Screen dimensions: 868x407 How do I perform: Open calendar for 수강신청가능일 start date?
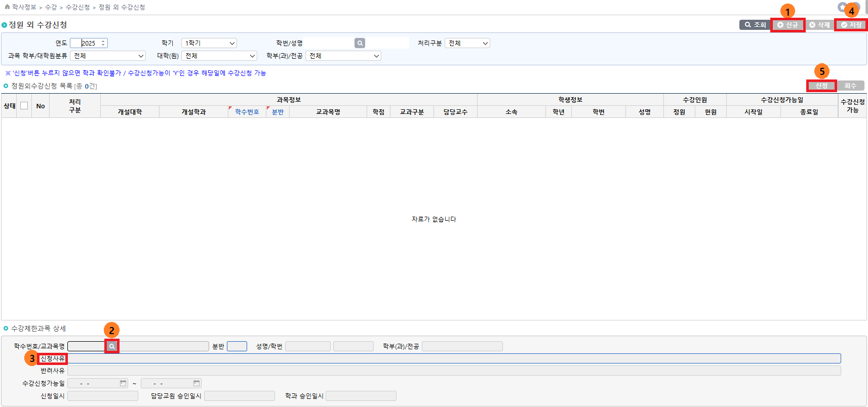[123, 383]
